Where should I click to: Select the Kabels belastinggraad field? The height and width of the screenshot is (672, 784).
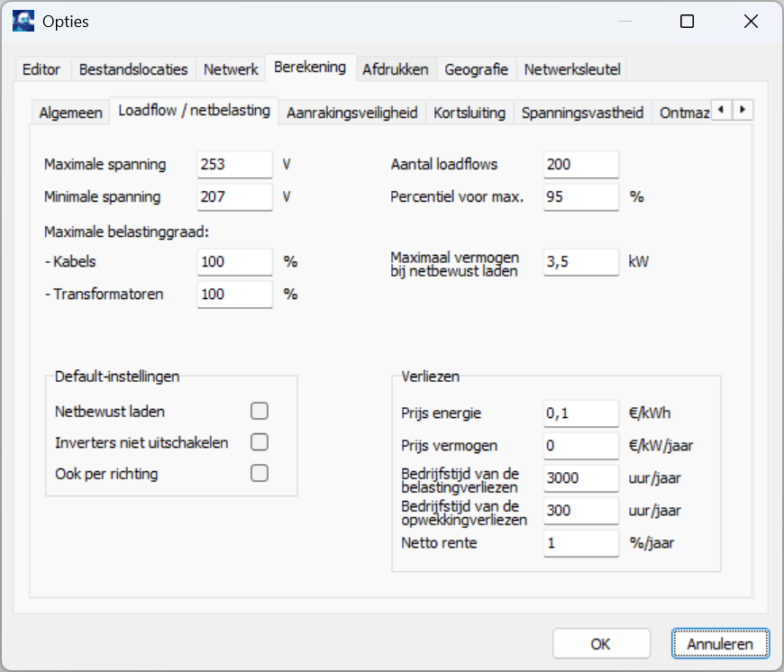(234, 262)
